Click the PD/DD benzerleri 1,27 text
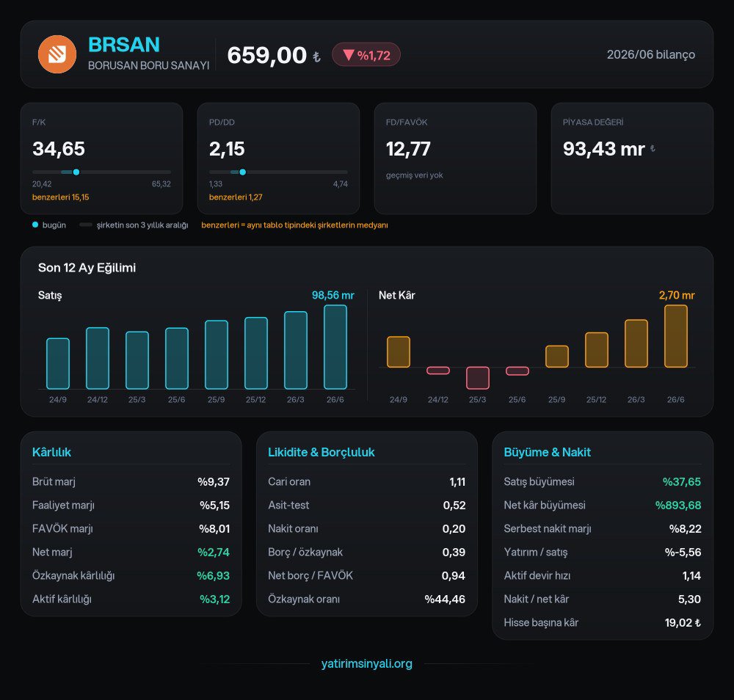 point(236,197)
